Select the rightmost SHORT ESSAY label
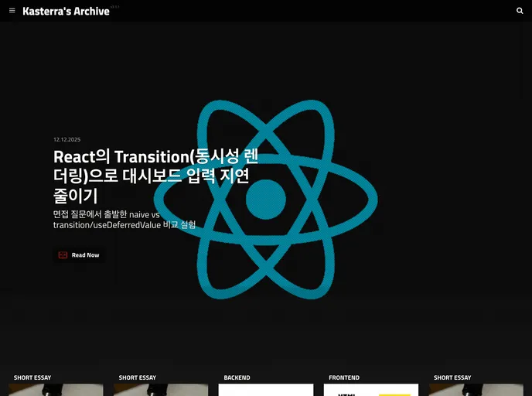Image resolution: width=532 pixels, height=396 pixels. point(452,377)
